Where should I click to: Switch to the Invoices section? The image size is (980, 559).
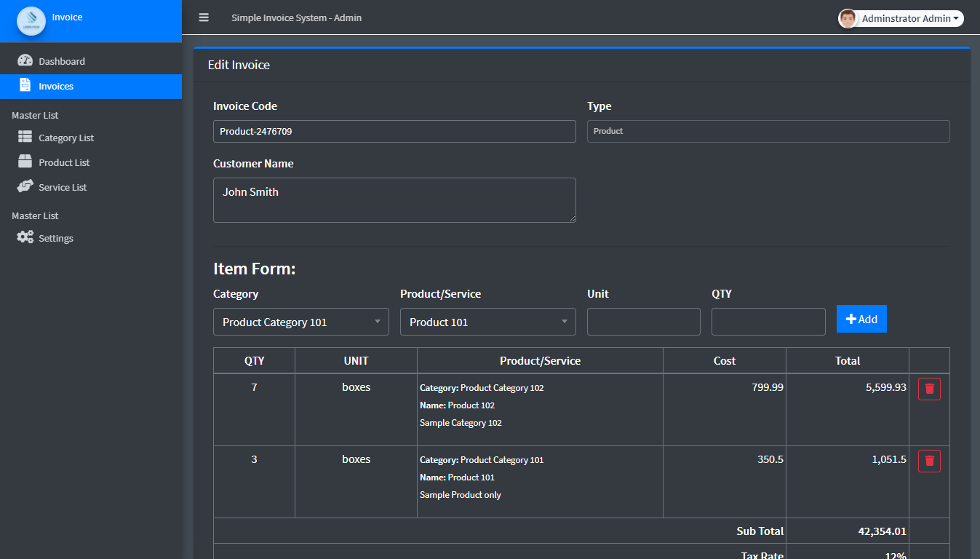coord(58,86)
